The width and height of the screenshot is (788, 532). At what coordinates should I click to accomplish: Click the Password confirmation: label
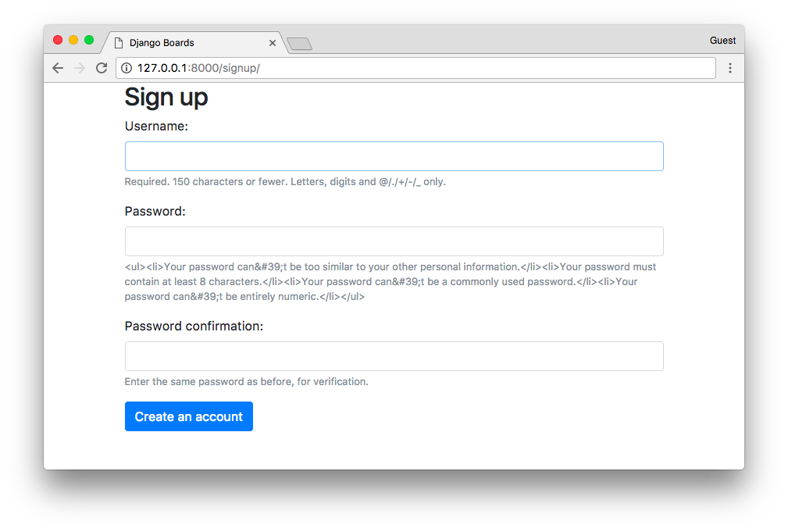[x=194, y=326]
